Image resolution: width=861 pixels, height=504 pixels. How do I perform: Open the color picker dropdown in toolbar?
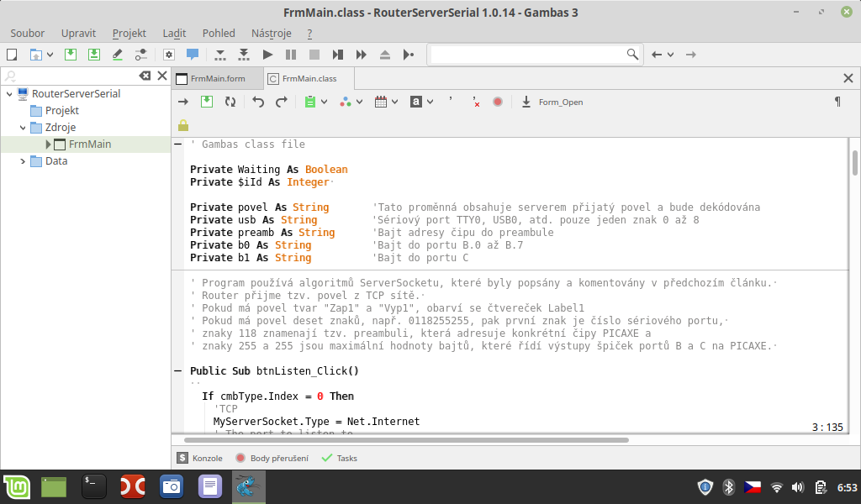coord(359,102)
